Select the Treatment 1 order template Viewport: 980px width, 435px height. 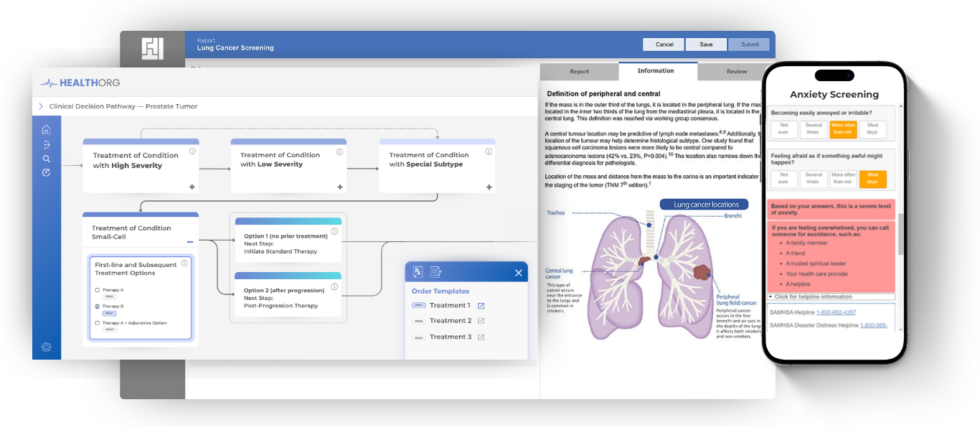click(x=449, y=306)
